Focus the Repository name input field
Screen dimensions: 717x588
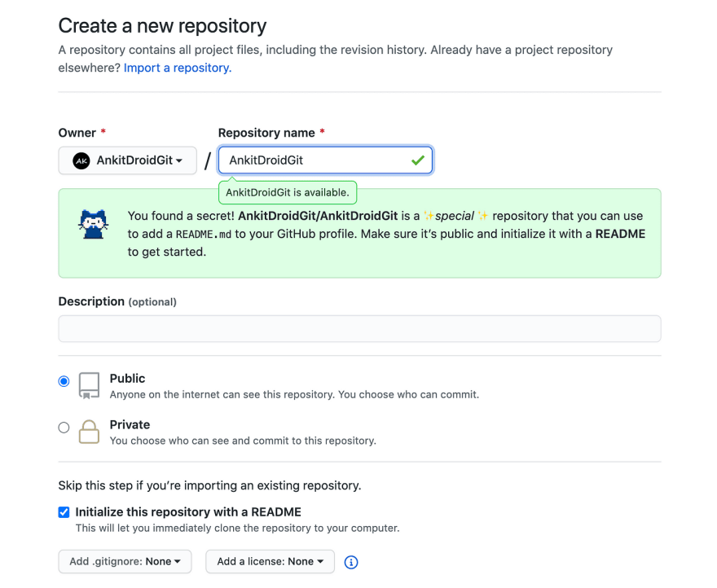click(325, 160)
